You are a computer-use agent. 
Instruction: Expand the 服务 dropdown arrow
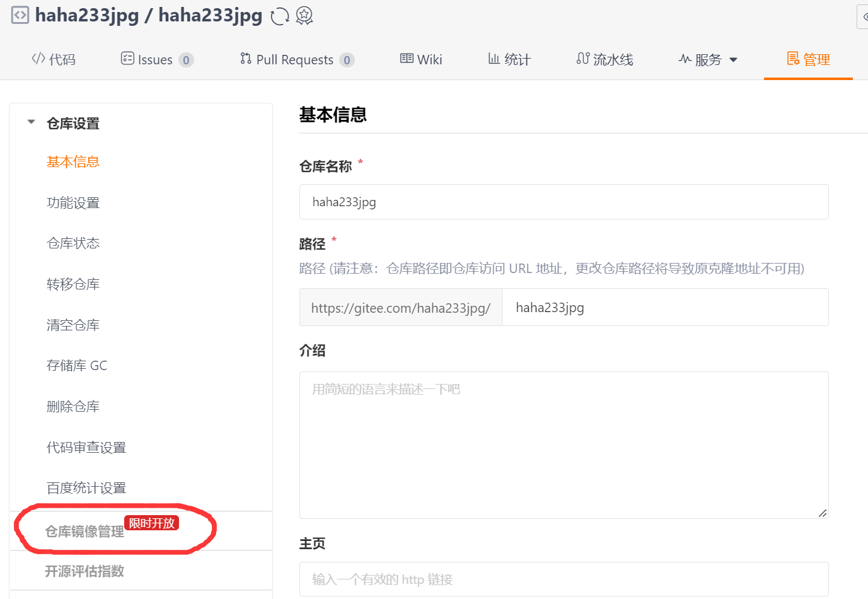tap(733, 60)
